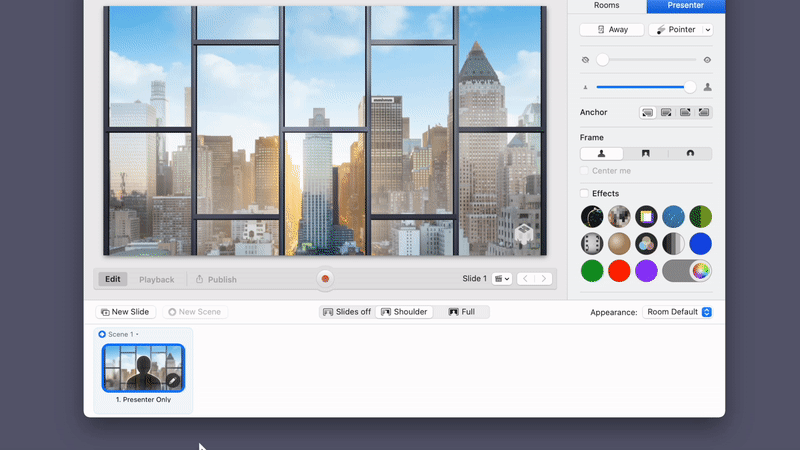Viewport: 800px width, 450px height.
Task: Click the small person icon beside size slider
Action: (585, 87)
